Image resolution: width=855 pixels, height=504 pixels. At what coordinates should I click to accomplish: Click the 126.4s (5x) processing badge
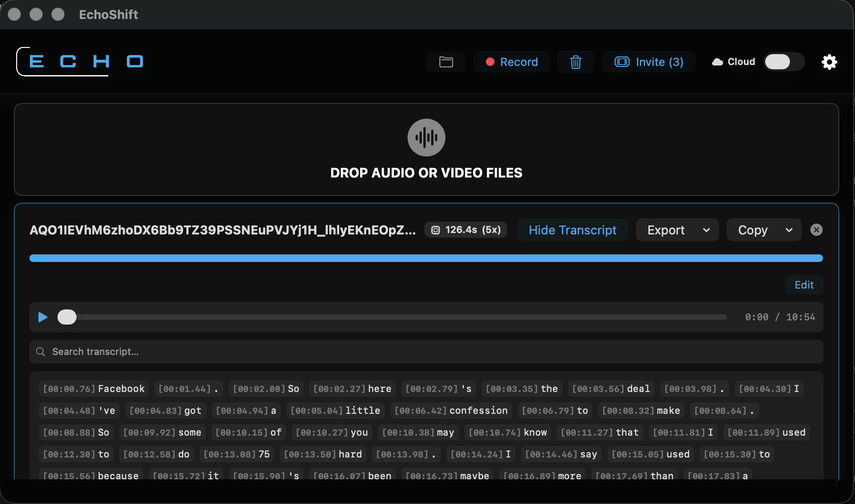pos(466,230)
